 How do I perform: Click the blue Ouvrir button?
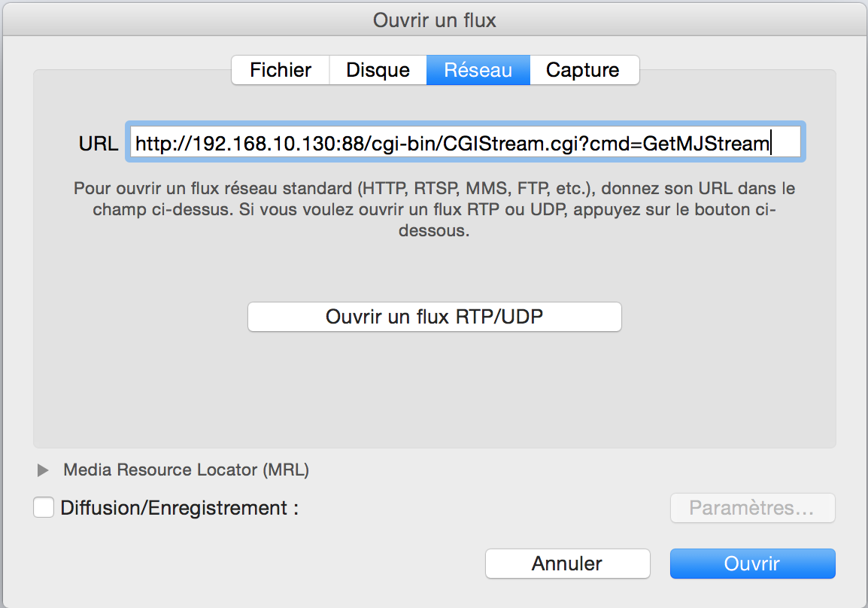tap(751, 564)
